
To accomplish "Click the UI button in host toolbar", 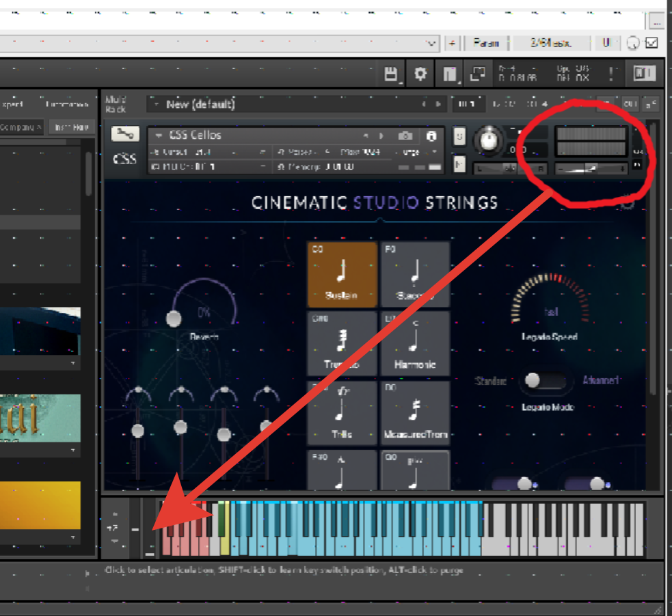I will point(606,43).
